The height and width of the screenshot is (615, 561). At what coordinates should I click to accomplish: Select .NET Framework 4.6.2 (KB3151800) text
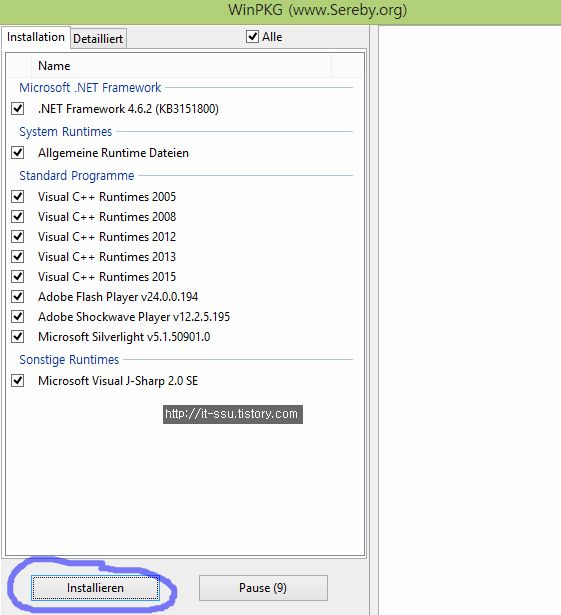pyautogui.click(x=128, y=109)
